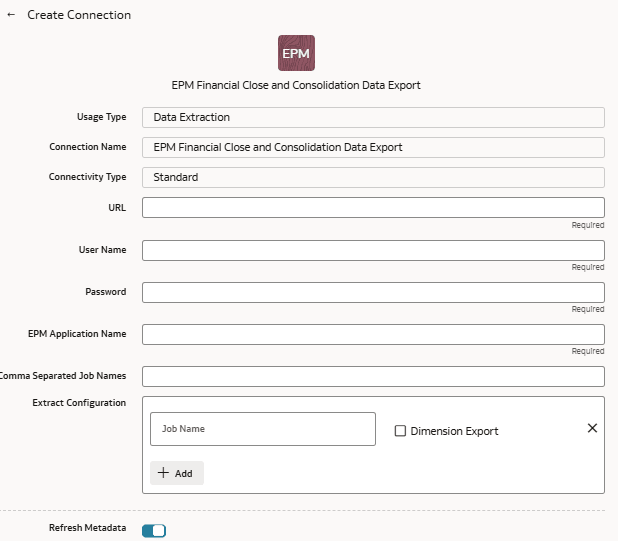
Task: Click the Create Connection heading
Action: point(79,15)
